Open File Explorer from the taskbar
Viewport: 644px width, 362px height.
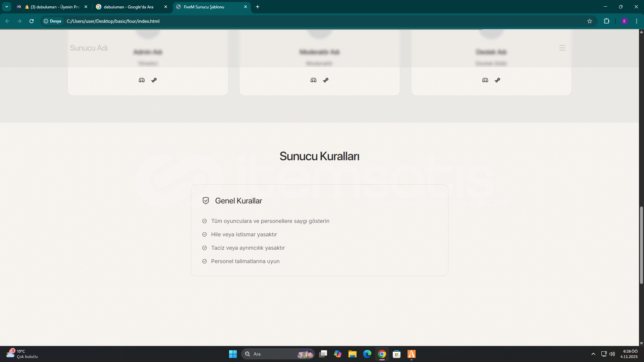click(352, 354)
